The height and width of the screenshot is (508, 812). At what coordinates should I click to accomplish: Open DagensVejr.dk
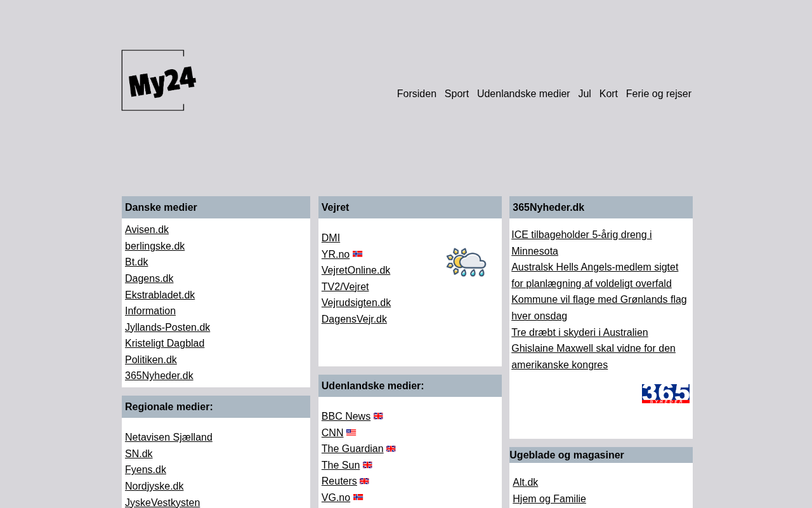(x=354, y=319)
